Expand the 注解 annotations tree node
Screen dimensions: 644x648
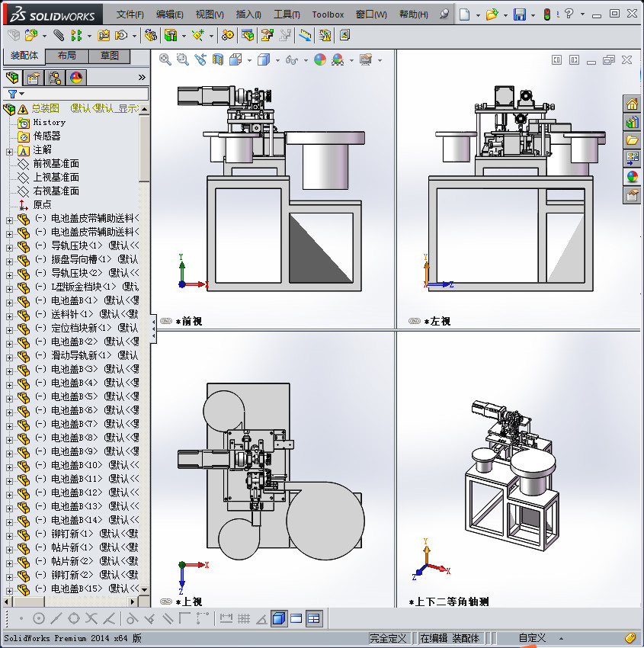(9, 152)
